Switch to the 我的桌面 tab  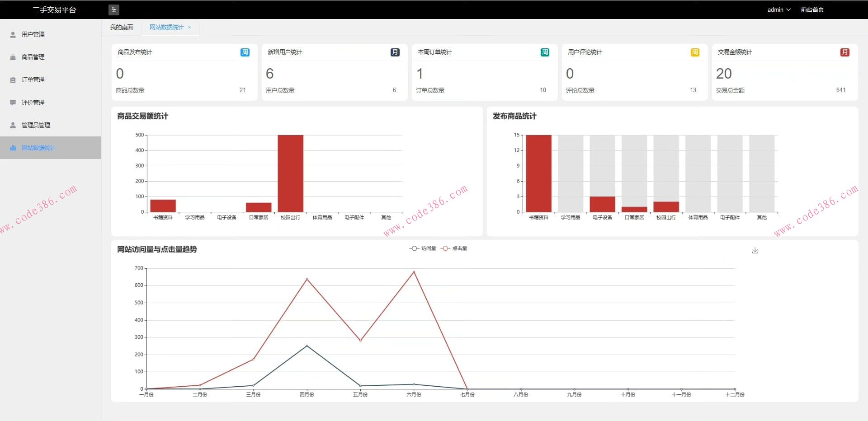tap(122, 27)
